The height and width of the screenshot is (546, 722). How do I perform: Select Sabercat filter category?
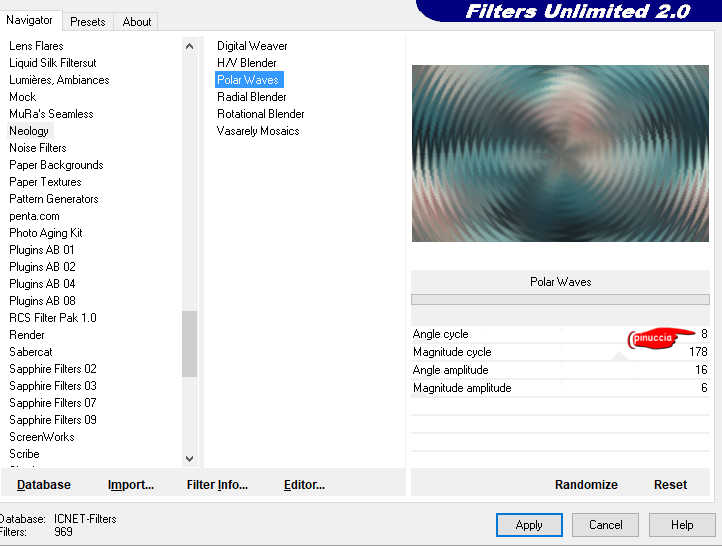tap(31, 352)
